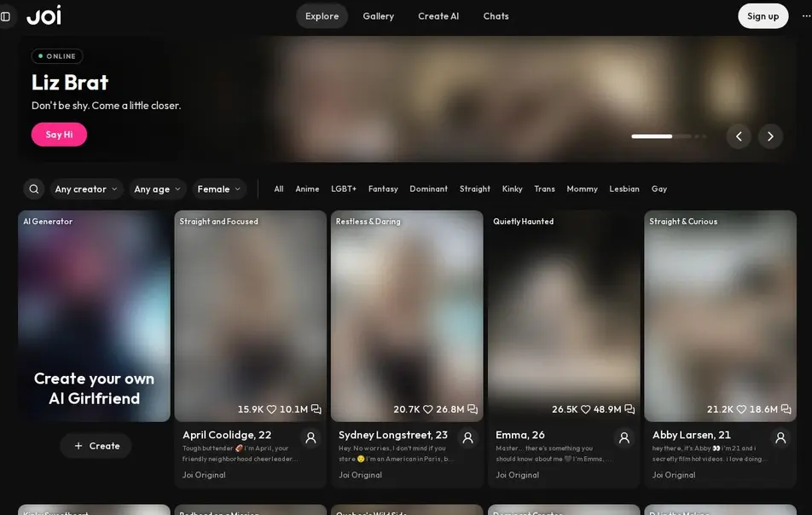The width and height of the screenshot is (812, 515).
Task: Open Emma's profile icon
Action: click(x=624, y=438)
